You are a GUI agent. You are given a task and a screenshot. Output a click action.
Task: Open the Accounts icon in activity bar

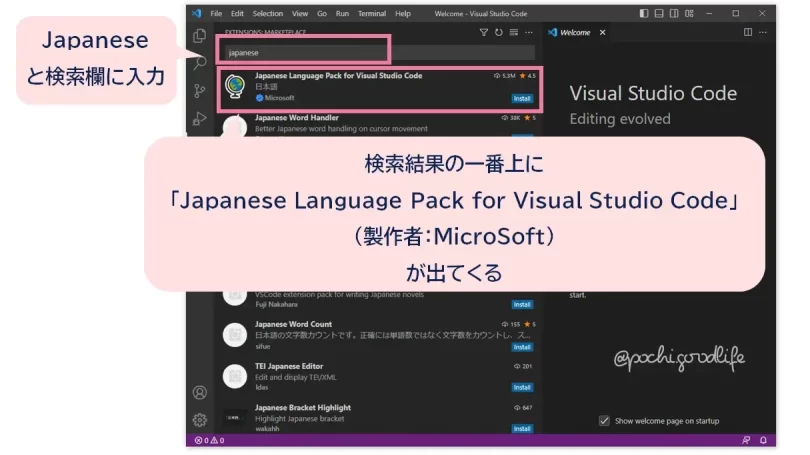click(200, 393)
